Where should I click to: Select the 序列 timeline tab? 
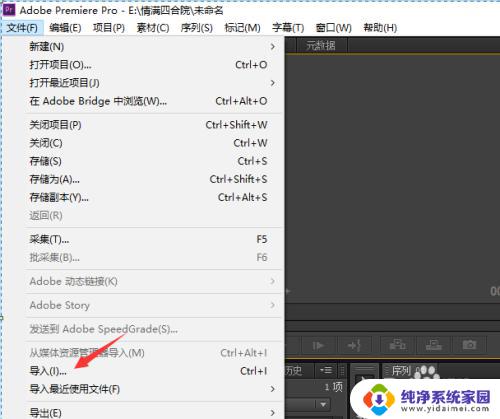401,370
